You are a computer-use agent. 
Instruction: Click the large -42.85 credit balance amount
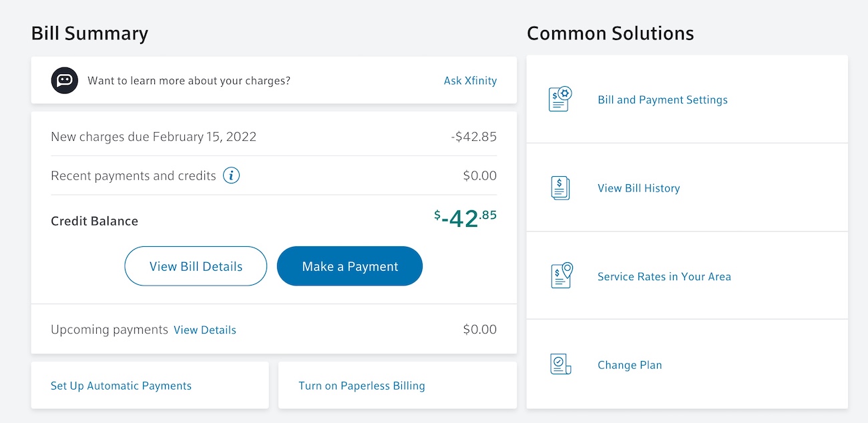coord(465,218)
